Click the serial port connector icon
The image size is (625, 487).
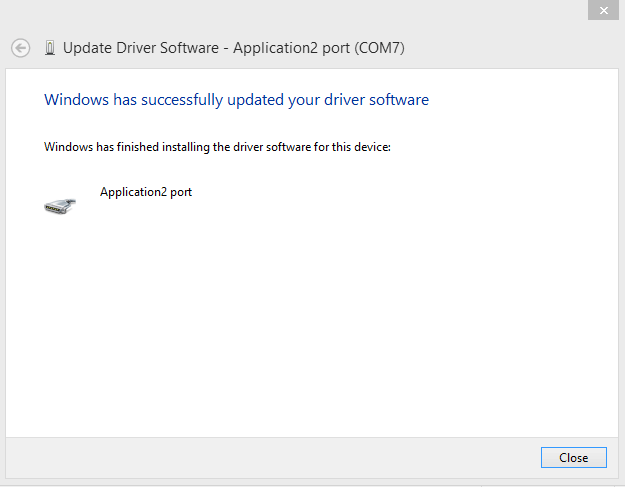[60, 206]
